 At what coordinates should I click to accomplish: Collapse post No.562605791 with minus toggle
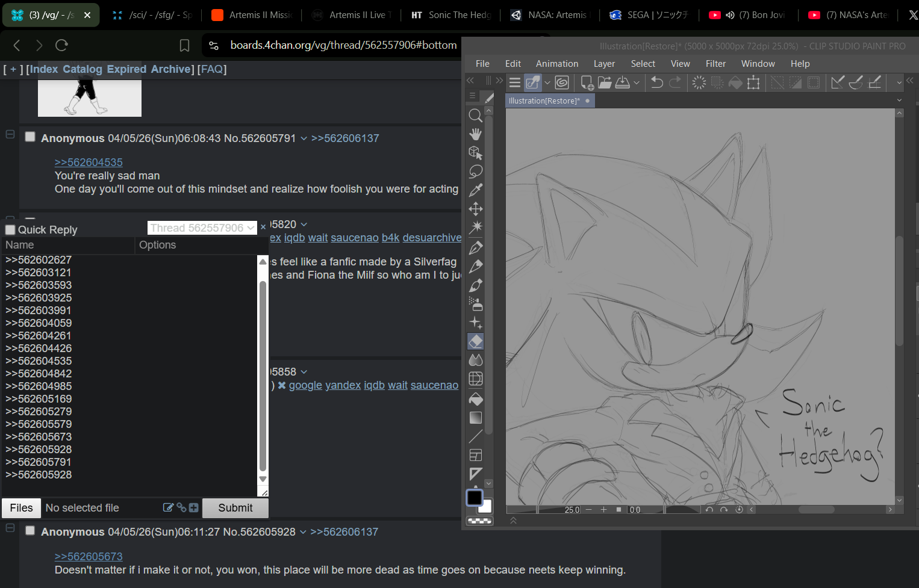click(10, 135)
